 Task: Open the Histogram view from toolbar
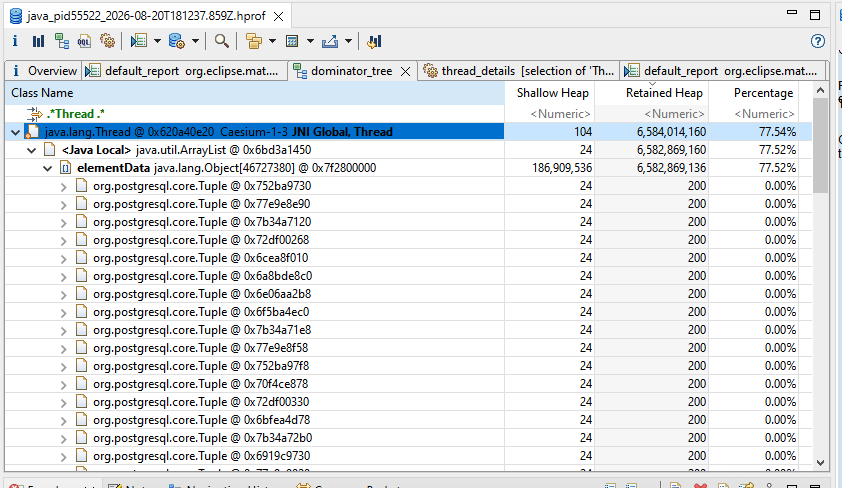pyautogui.click(x=38, y=41)
